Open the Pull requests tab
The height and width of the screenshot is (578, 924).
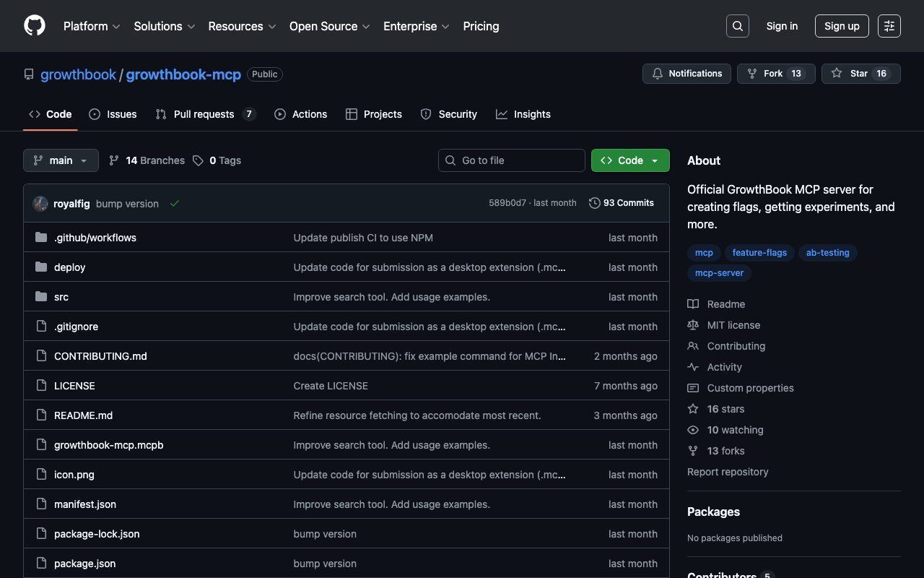coord(205,114)
